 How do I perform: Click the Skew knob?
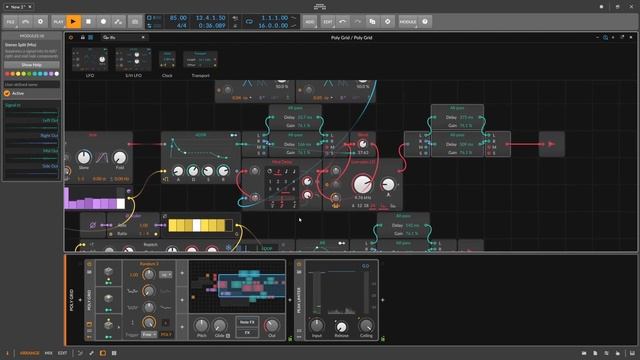coord(84,157)
